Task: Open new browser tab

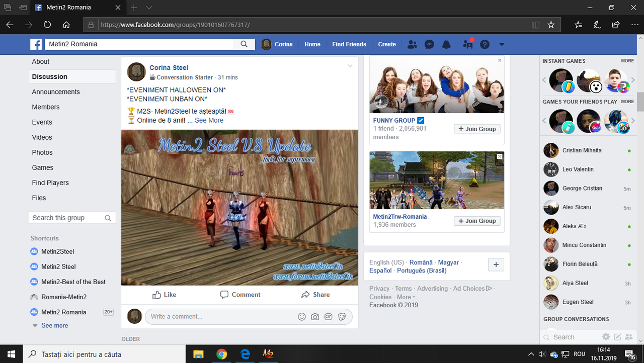Action: (x=134, y=8)
